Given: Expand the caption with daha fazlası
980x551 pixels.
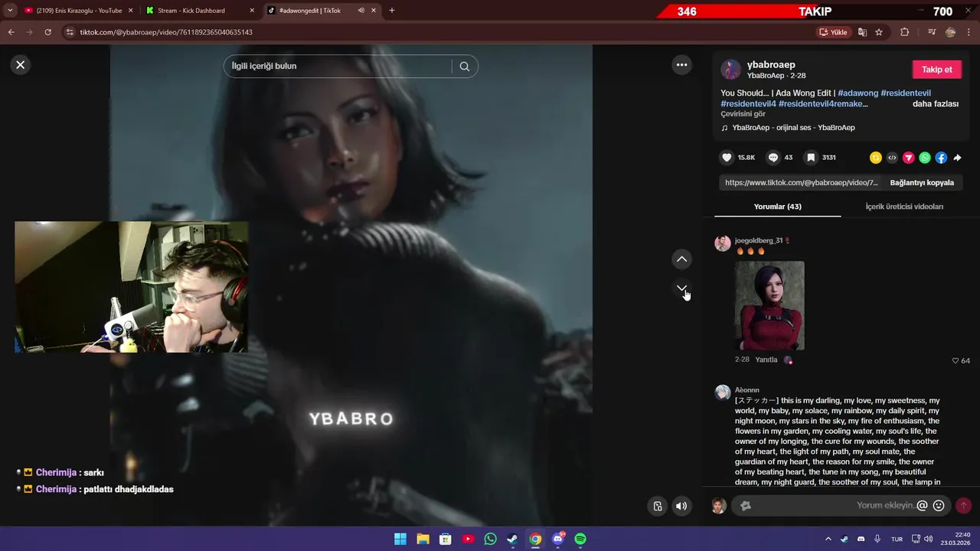Looking at the screenshot, I should point(936,104).
